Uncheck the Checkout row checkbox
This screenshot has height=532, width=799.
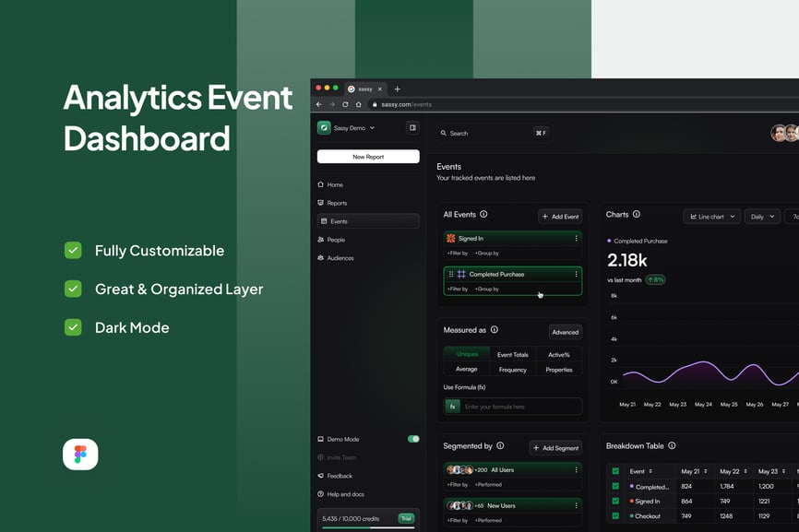(x=615, y=516)
